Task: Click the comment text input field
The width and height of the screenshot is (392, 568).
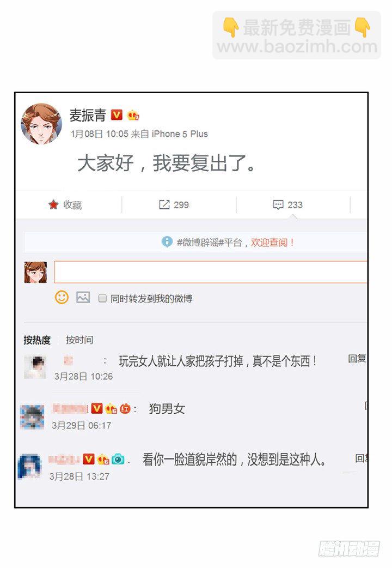Action: tap(211, 271)
